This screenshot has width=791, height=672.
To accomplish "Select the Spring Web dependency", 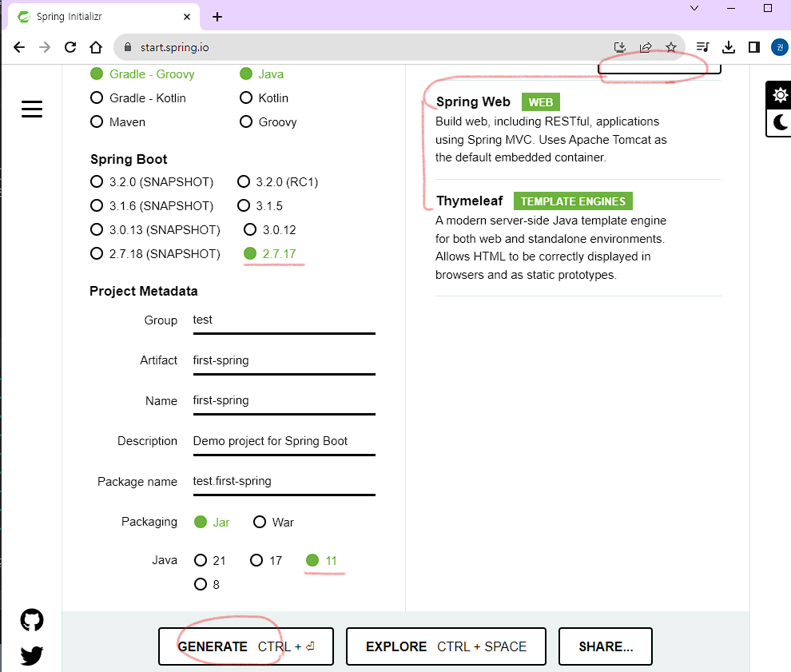I will pos(578,129).
